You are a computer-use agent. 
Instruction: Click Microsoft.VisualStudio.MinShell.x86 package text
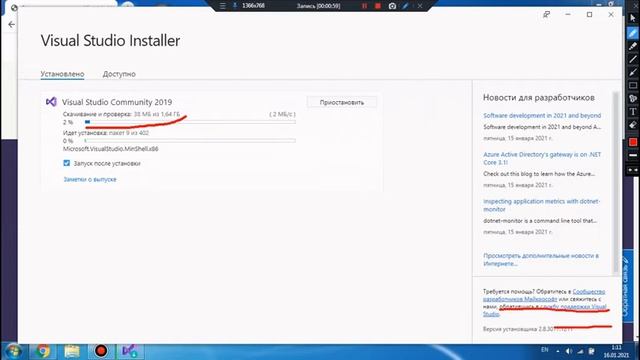[111, 149]
